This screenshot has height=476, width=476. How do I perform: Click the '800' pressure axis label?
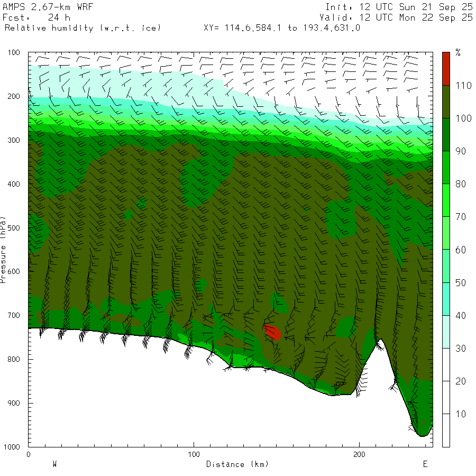pyautogui.click(x=14, y=359)
